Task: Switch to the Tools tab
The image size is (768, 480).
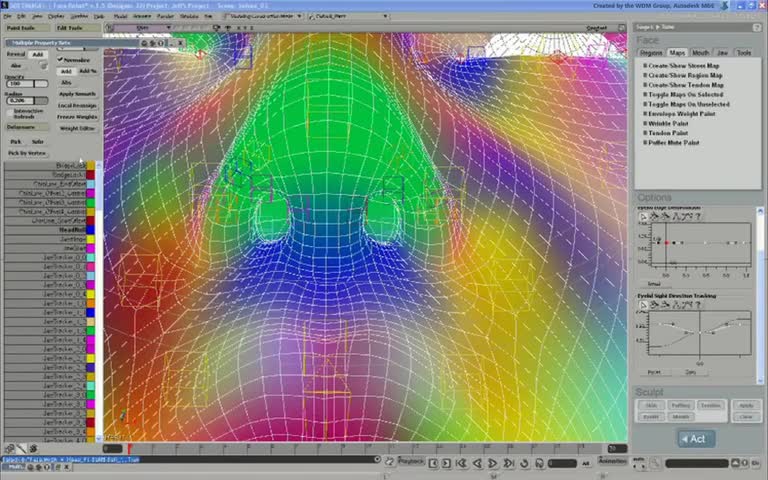Action: [744, 52]
